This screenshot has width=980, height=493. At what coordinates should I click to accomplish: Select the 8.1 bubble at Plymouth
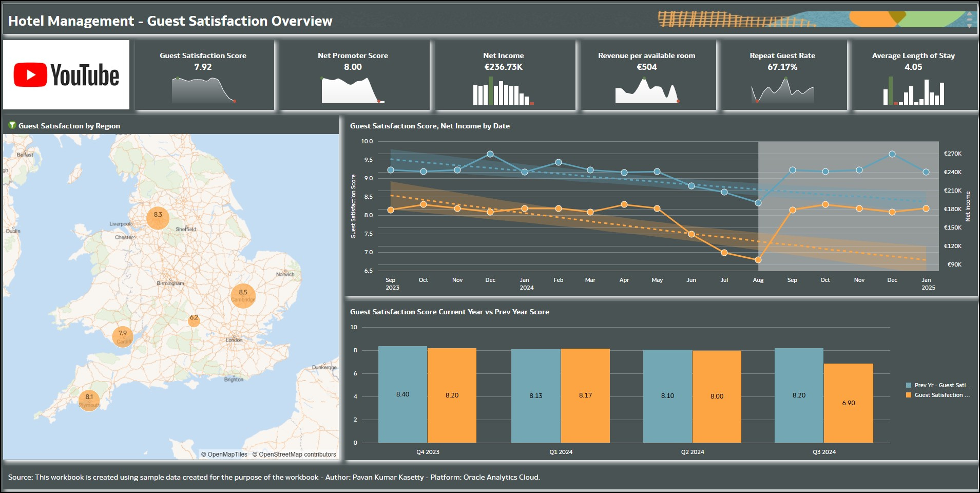coord(89,400)
